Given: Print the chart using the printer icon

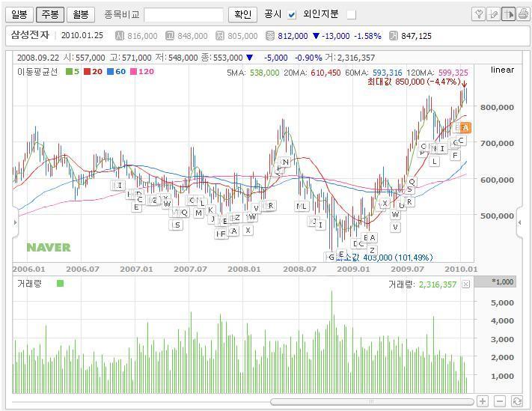Looking at the screenshot, I should pos(523,14).
